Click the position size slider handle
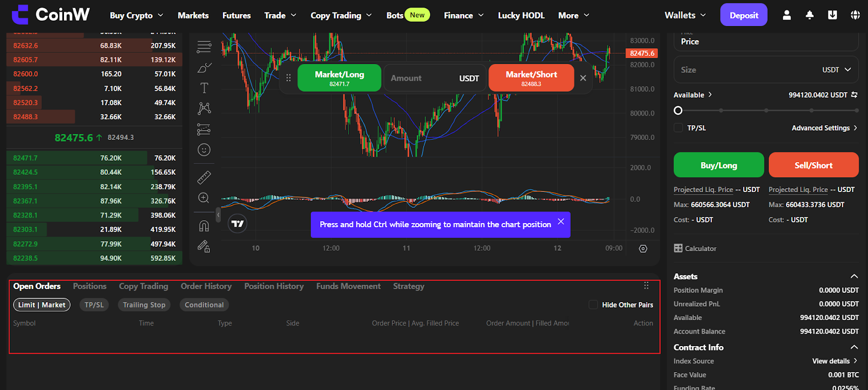The width and height of the screenshot is (868, 390). point(678,111)
